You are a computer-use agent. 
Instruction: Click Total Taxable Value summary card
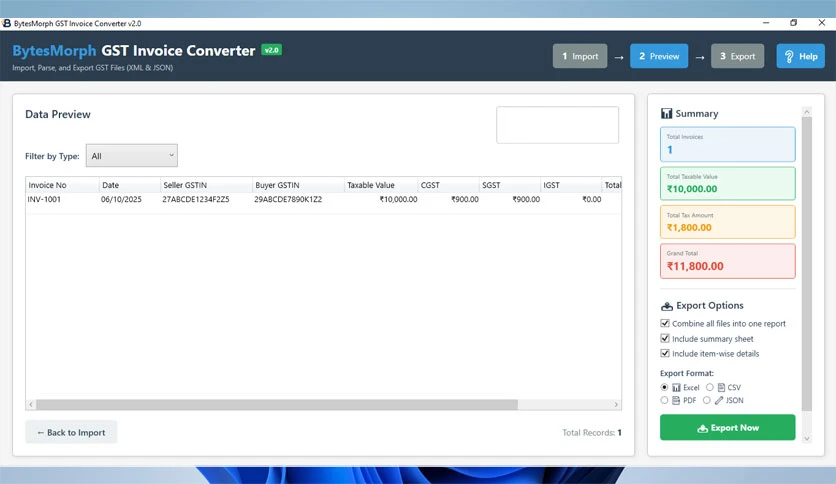coord(727,183)
